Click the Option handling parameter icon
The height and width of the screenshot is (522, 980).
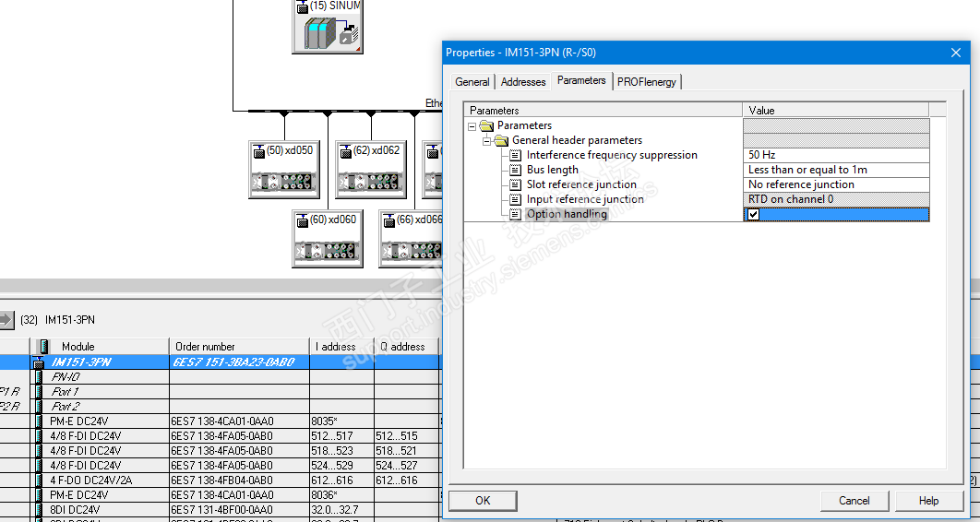pyautogui.click(x=515, y=214)
